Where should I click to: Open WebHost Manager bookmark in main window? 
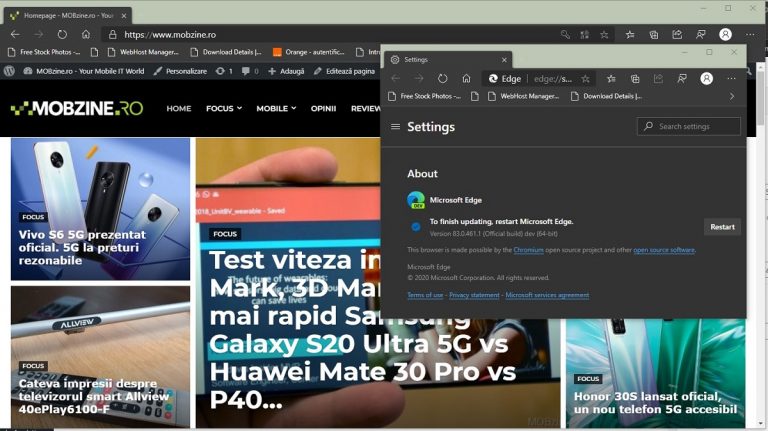(143, 52)
